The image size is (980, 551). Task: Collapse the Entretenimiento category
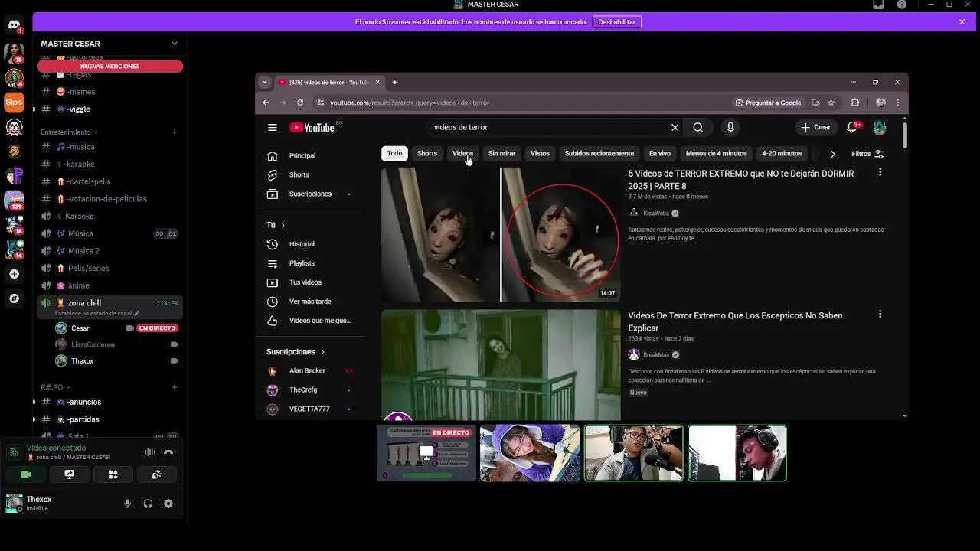69,132
